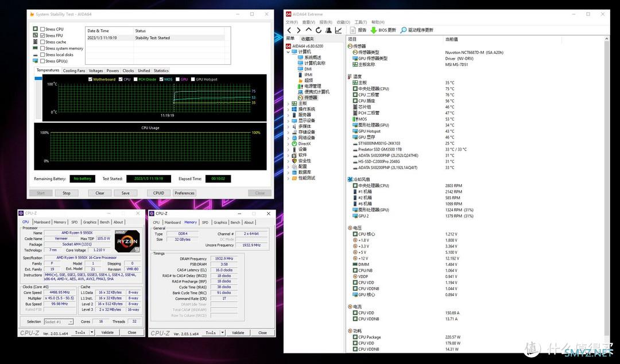
Task: Open Tools dropdown arrow in CPU-Z Memory window
Action: click(223, 333)
